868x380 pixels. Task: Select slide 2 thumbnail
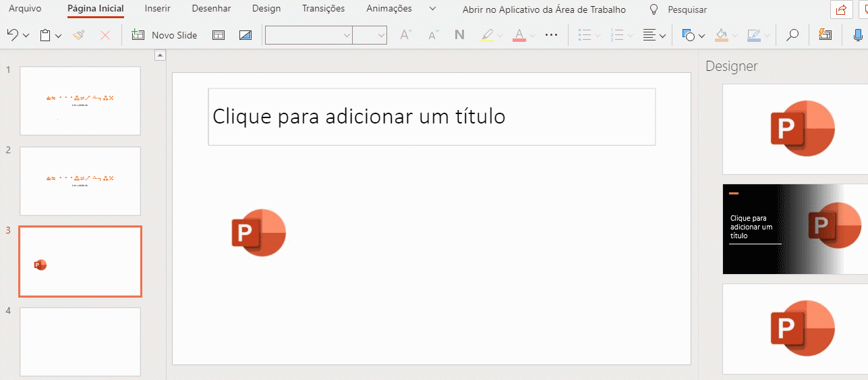[x=80, y=181]
